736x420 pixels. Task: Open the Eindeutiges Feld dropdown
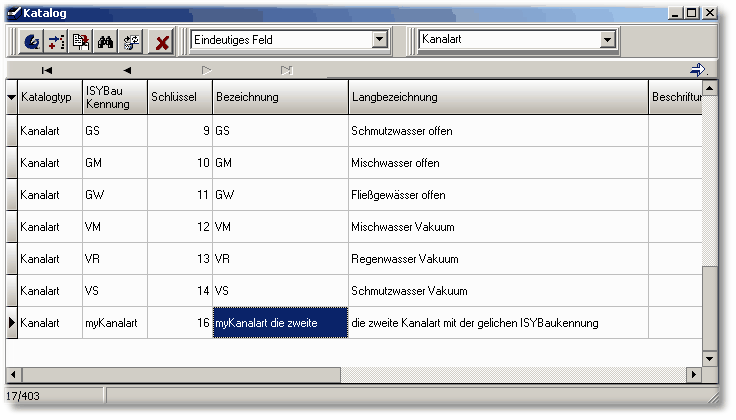(x=380, y=39)
